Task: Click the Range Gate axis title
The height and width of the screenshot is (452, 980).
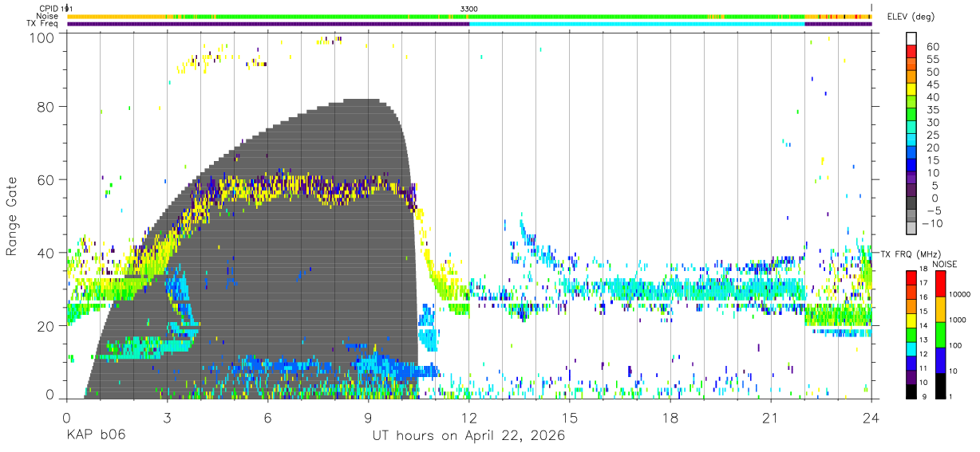Action: 12,217
